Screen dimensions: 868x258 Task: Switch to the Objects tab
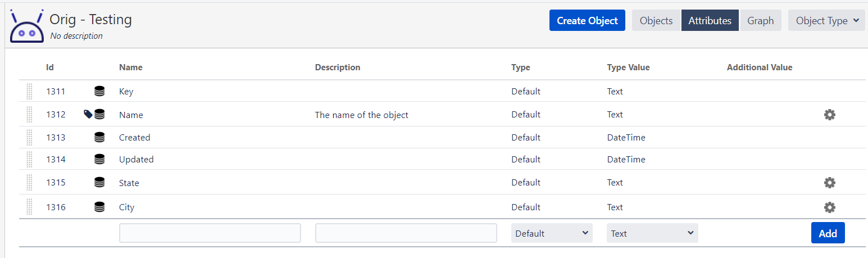(656, 20)
